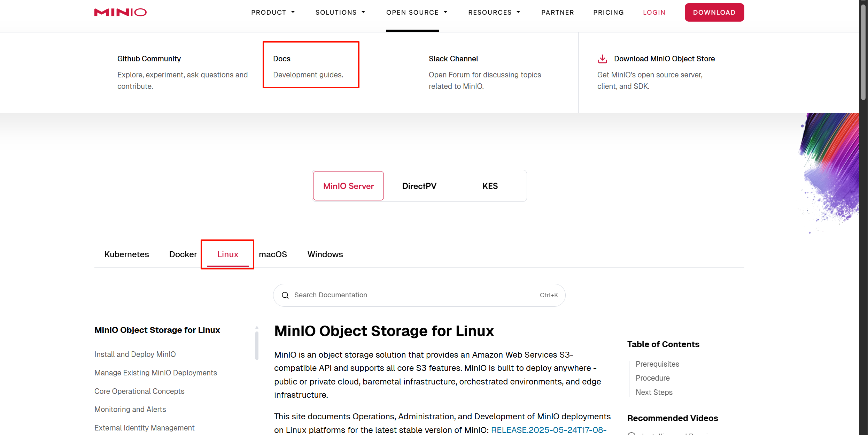Open the SOLUTIONS menu
Screen dimensions: 868x435
(336, 13)
